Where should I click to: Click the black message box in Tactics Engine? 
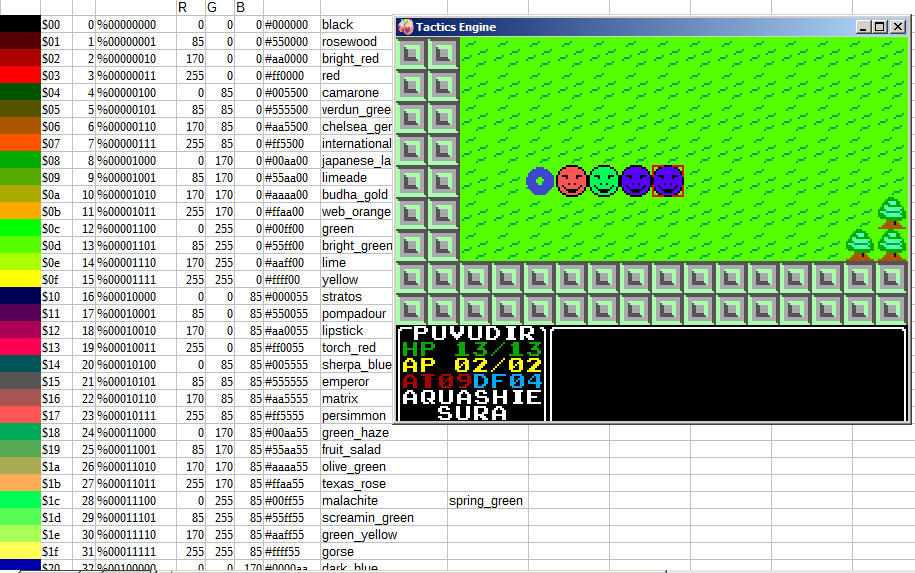pyautogui.click(x=728, y=374)
